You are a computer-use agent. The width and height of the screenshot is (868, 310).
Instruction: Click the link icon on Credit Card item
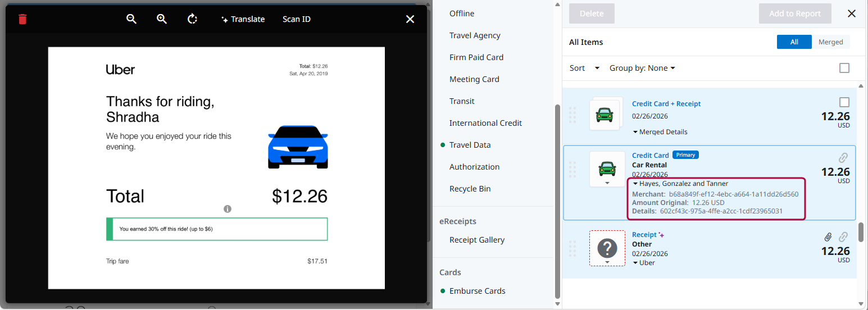[843, 158]
